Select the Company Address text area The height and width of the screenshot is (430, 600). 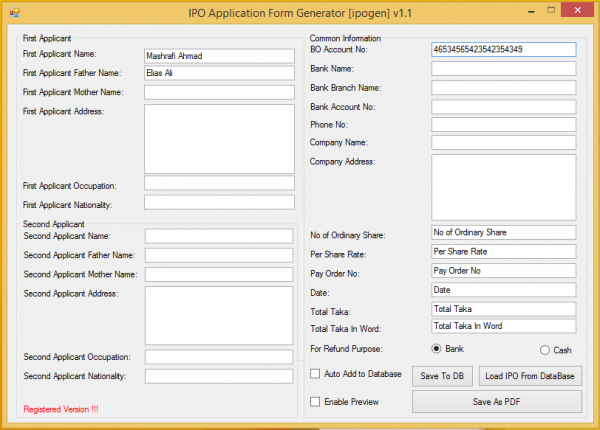tap(503, 186)
